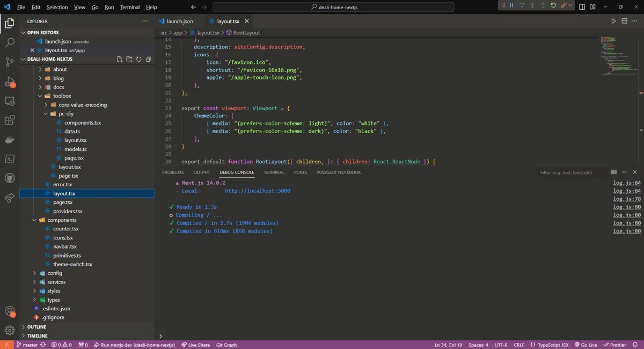Open the debug disconnect options dropdown arrow
Screen dimensions: 644x349
point(570,5)
